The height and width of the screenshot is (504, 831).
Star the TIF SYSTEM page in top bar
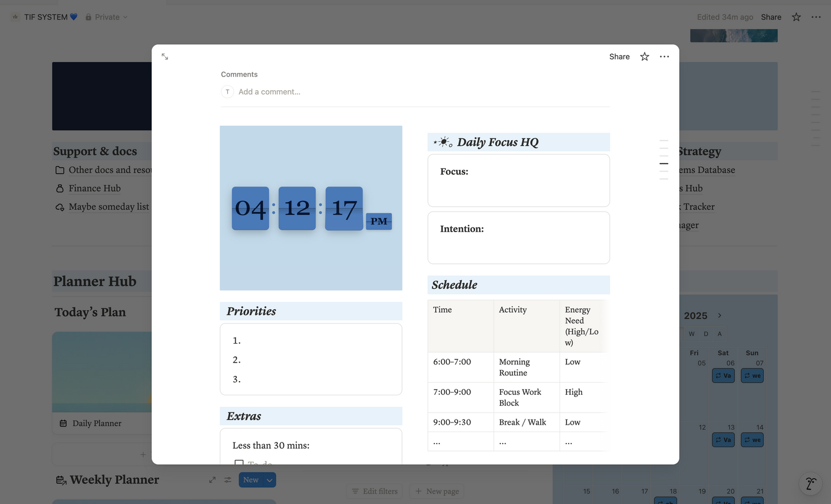[796, 17]
